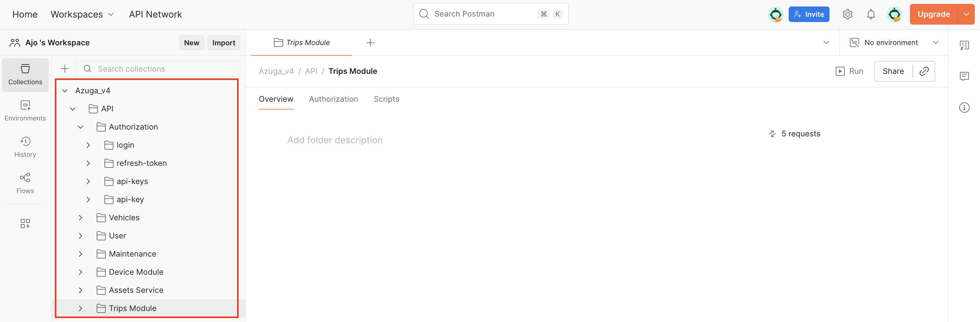Viewport: 980px width, 322px height.
Task: Open the Flows sidebar panel
Action: coord(25,184)
